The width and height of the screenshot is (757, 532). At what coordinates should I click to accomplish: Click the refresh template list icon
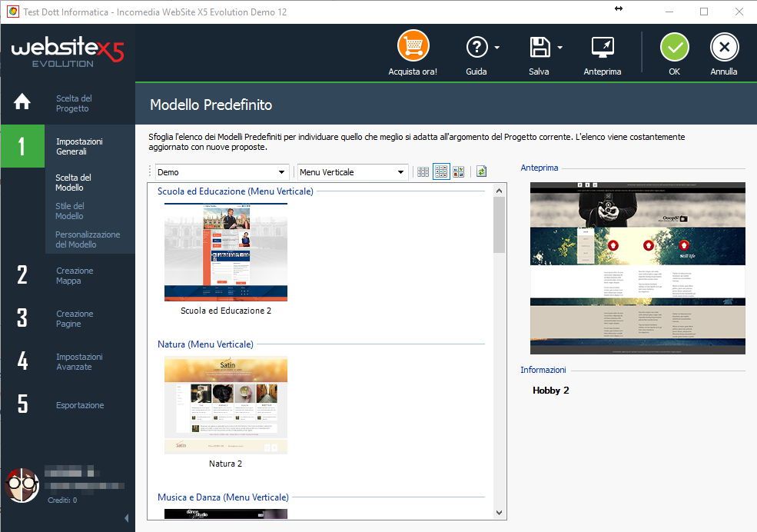pos(482,172)
